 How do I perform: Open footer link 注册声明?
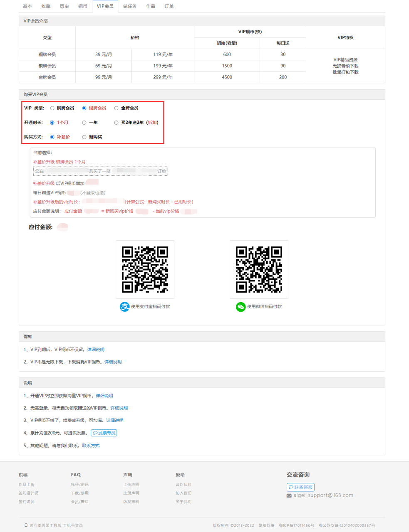pyautogui.click(x=131, y=493)
